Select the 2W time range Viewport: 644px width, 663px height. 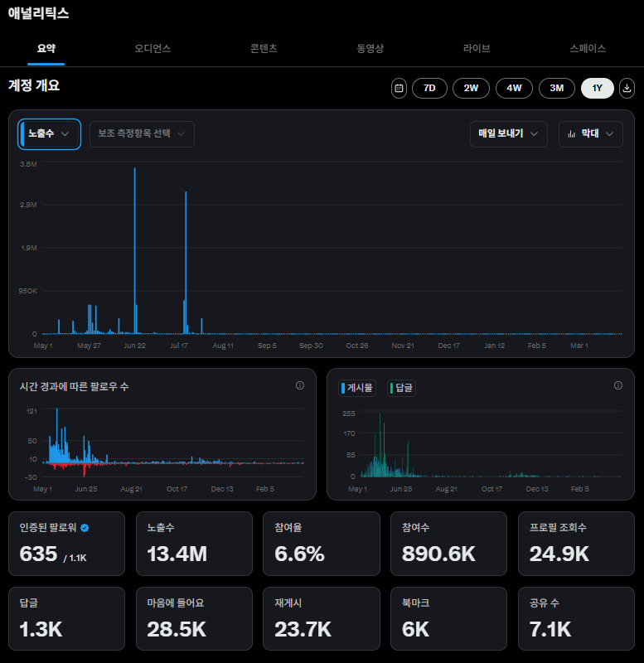(471, 88)
